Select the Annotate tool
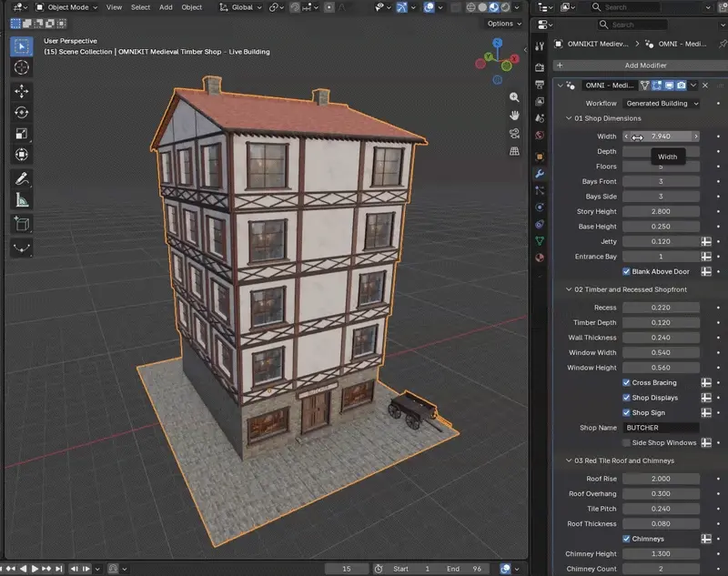Screen dimensions: 728x576 coord(21,178)
